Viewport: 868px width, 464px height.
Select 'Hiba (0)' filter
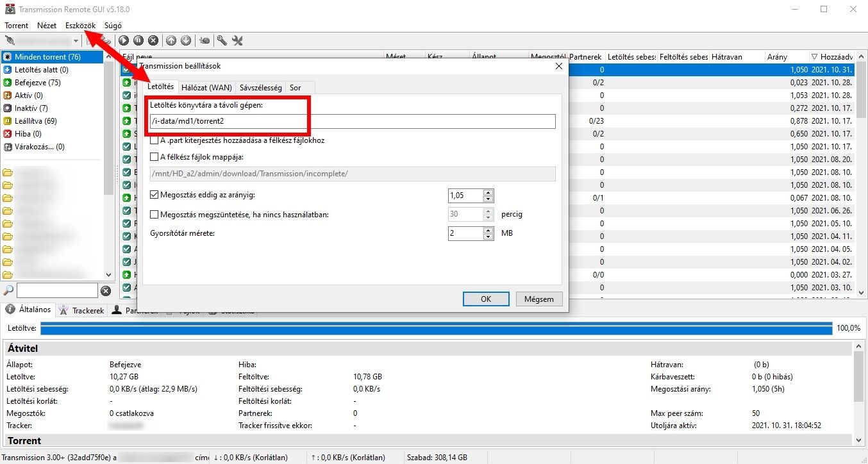coord(52,134)
